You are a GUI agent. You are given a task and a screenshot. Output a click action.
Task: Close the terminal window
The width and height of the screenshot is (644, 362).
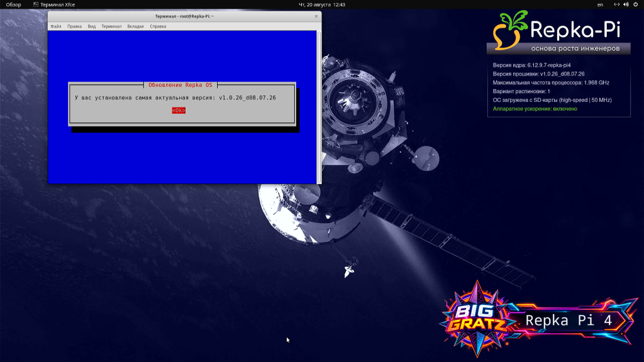(316, 16)
